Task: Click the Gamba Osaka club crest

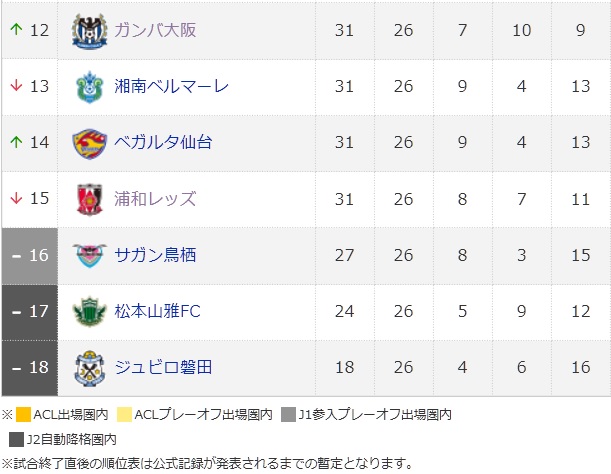Action: pos(89,30)
